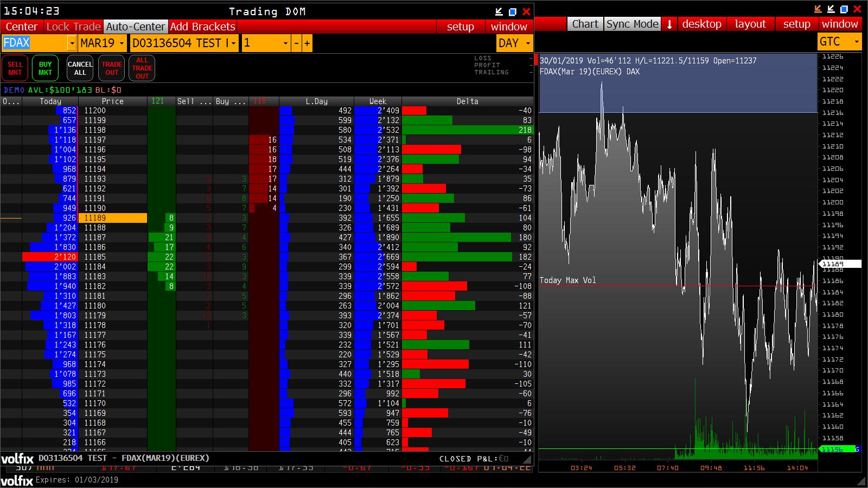Increase quantity with the plus button
868x488 pixels.
click(307, 43)
